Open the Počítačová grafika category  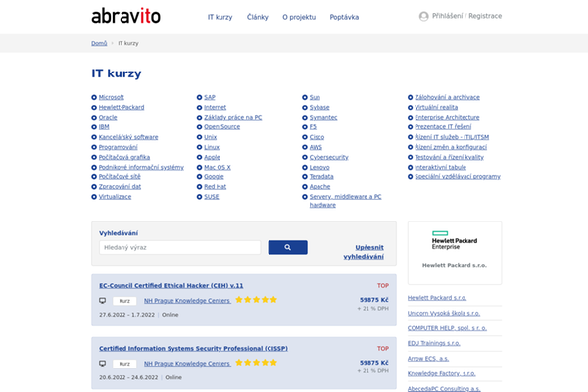click(124, 157)
